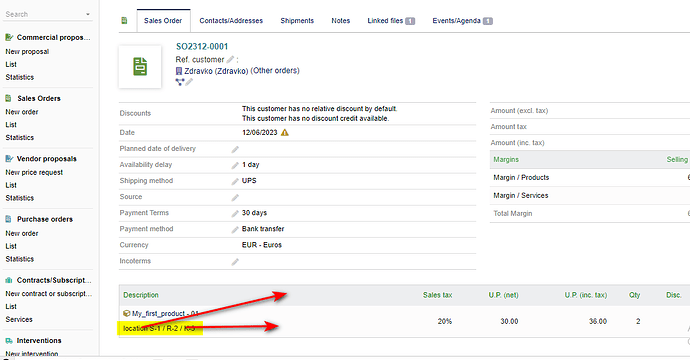The image size is (690, 360).
Task: Click the company icon beside Zdravko
Action: pyautogui.click(x=179, y=71)
